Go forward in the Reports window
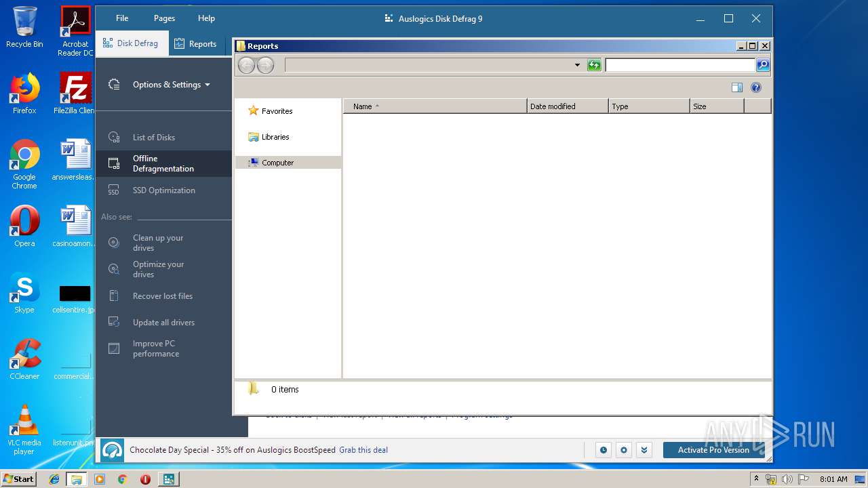The image size is (868, 488). coord(265,65)
